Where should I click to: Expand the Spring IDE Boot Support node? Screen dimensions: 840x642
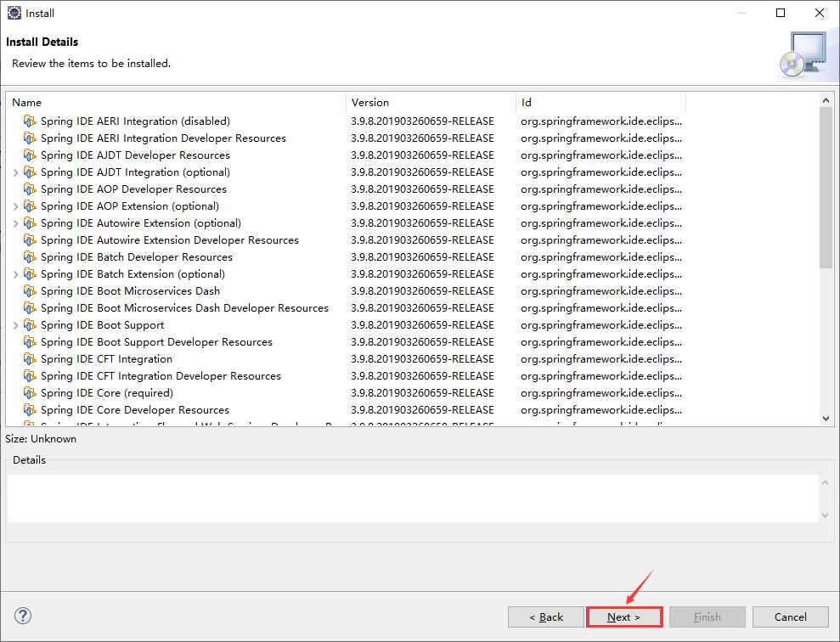(15, 325)
